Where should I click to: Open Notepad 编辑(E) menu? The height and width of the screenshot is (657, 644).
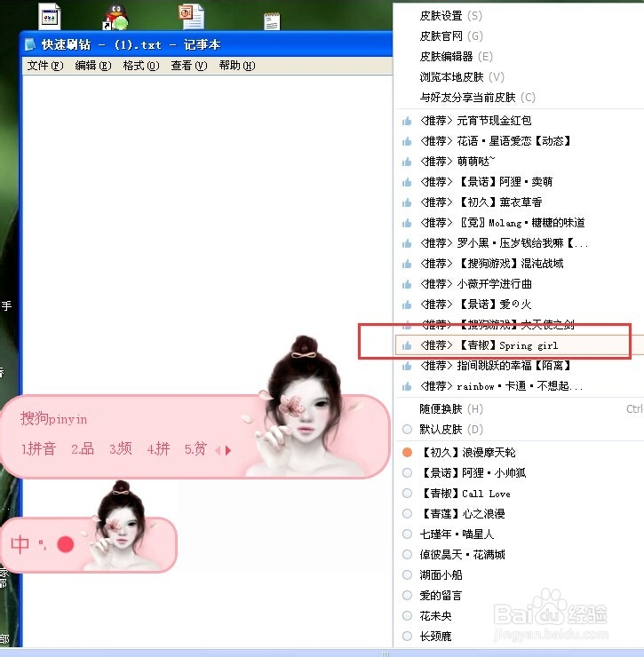click(93, 66)
